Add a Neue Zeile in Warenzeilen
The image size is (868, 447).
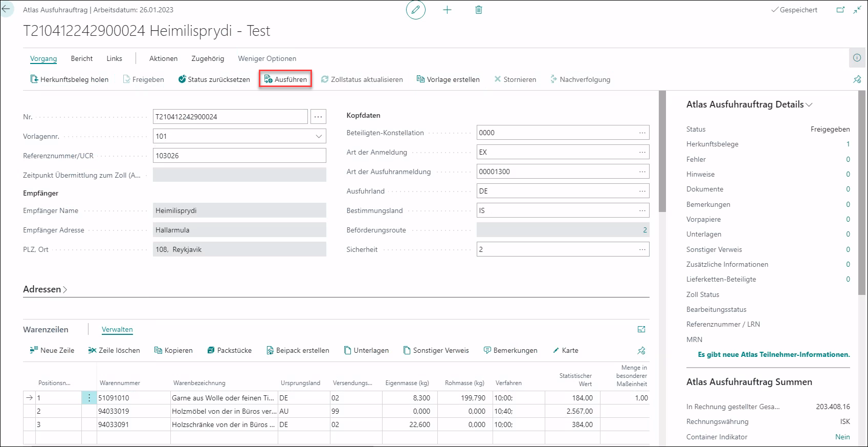tap(52, 350)
